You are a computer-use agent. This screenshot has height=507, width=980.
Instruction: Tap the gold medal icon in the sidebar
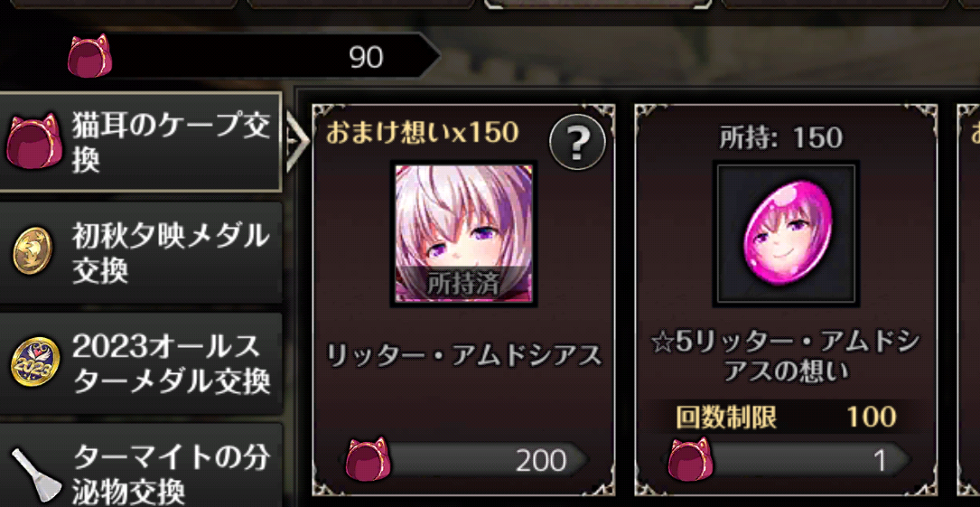tap(34, 252)
